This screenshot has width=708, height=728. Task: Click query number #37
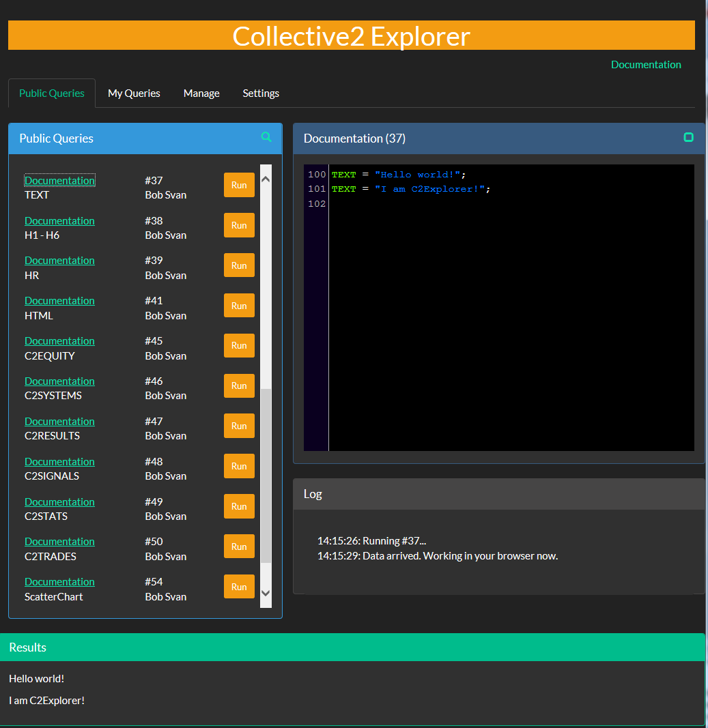point(154,180)
